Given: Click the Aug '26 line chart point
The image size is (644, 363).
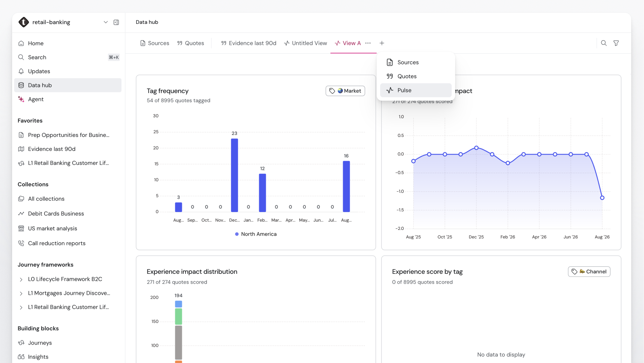Looking at the screenshot, I should coord(602,198).
